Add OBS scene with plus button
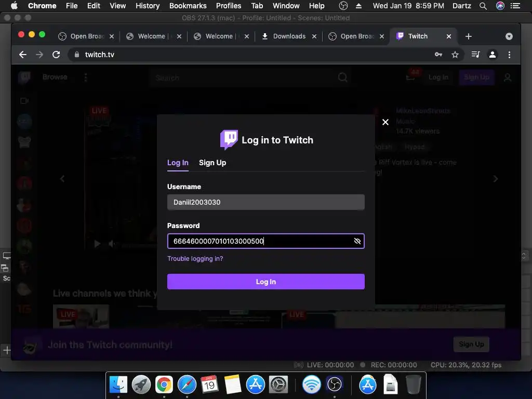This screenshot has width=532, height=399. tap(7, 350)
